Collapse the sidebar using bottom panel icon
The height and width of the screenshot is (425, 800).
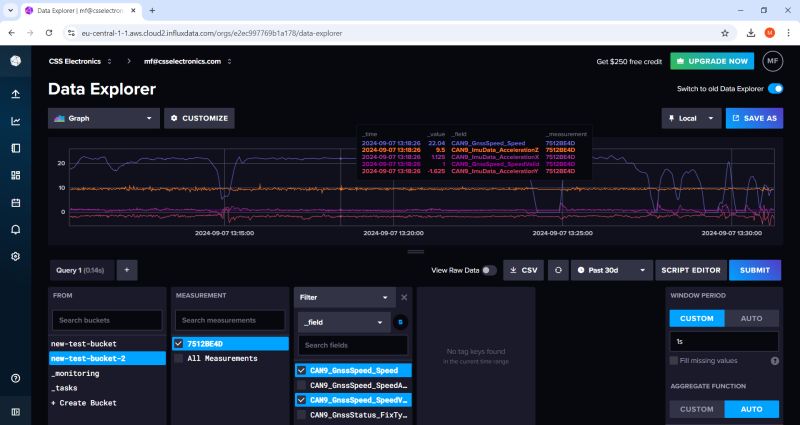coord(15,412)
